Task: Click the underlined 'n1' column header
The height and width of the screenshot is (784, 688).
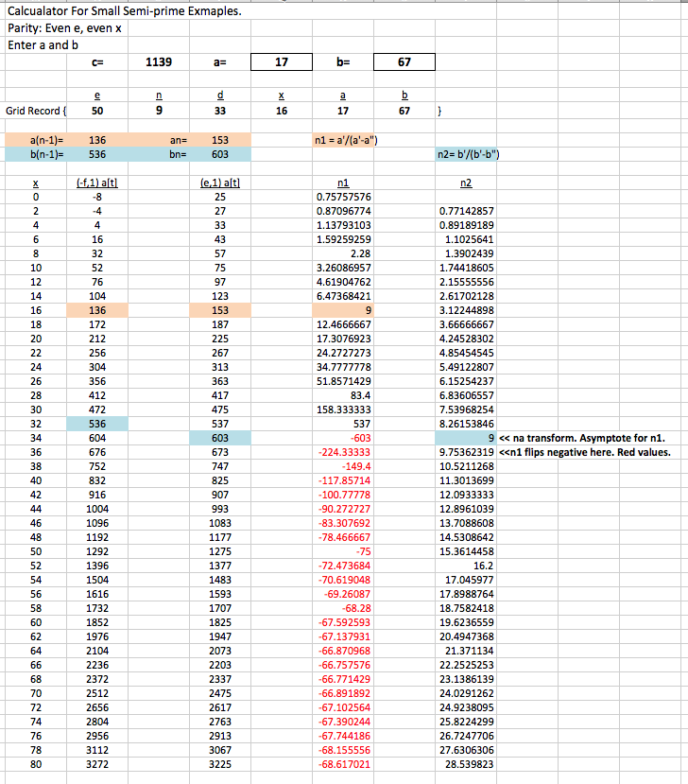Action: click(x=343, y=183)
